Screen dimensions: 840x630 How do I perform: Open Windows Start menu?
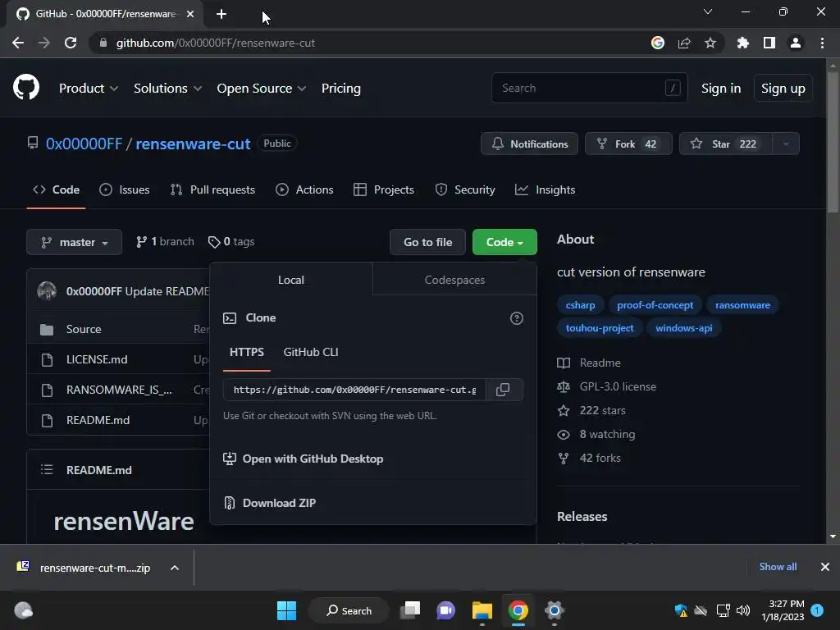[286, 610]
